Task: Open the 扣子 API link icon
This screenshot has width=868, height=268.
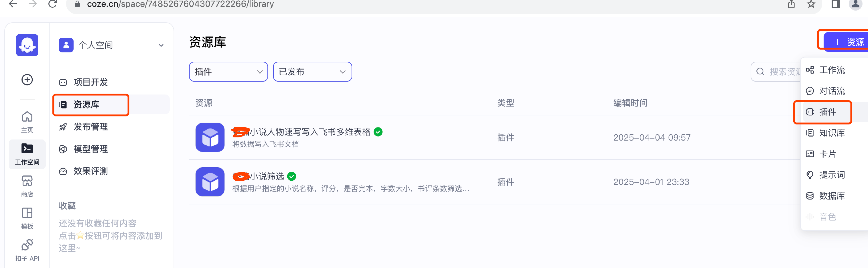Action: tap(27, 249)
